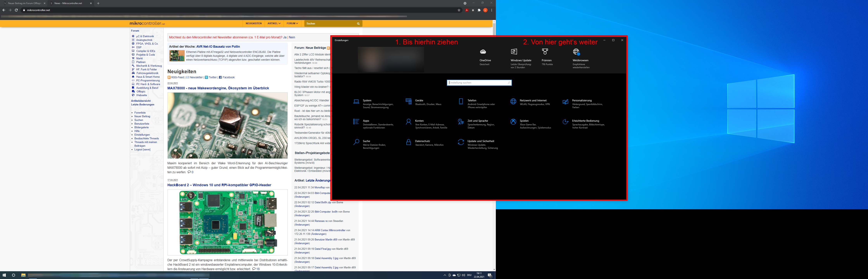Open Erleichterte Bedienung settings icon

pyautogui.click(x=565, y=122)
